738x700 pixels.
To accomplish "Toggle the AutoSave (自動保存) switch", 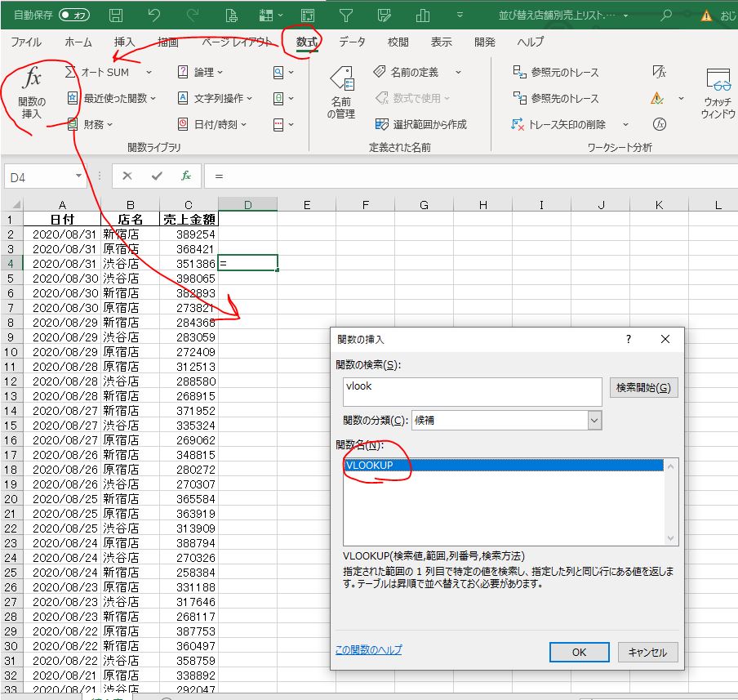I will [75, 16].
